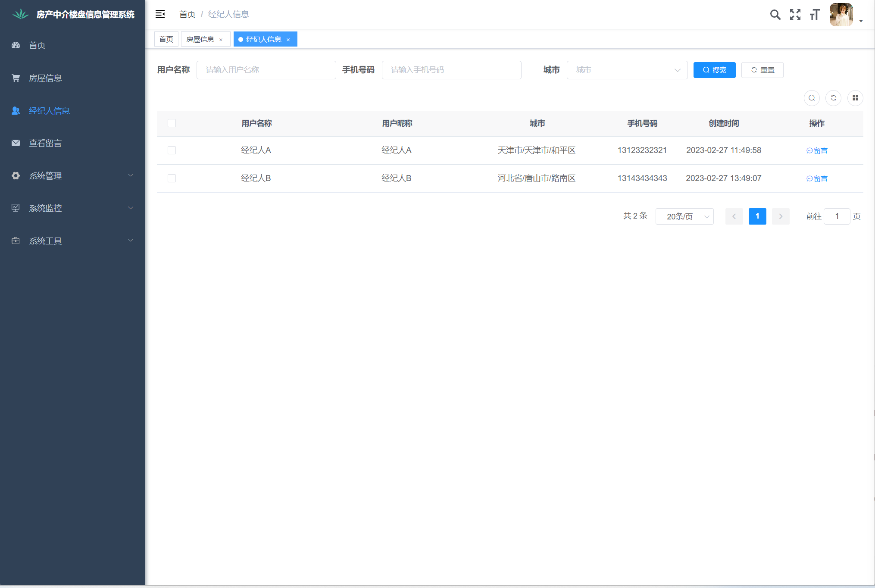This screenshot has height=588, width=875.
Task: Open 查看留言 in the sidebar
Action: tap(45, 143)
